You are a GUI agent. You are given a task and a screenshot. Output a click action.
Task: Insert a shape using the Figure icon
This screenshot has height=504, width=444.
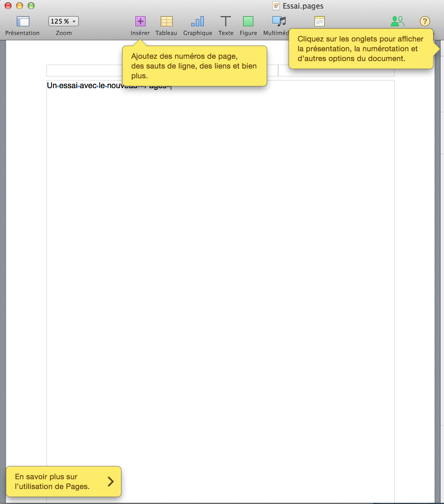click(x=248, y=22)
